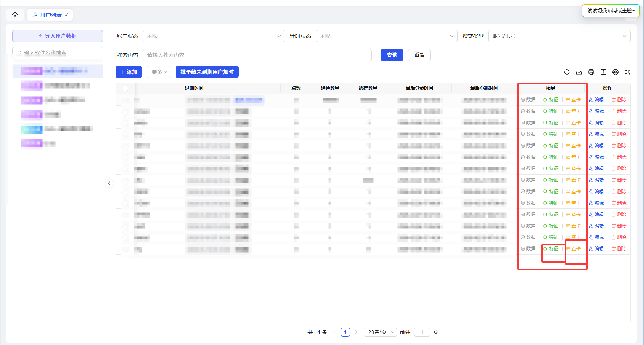Open the row density icon
The image size is (644, 345).
[x=603, y=72]
